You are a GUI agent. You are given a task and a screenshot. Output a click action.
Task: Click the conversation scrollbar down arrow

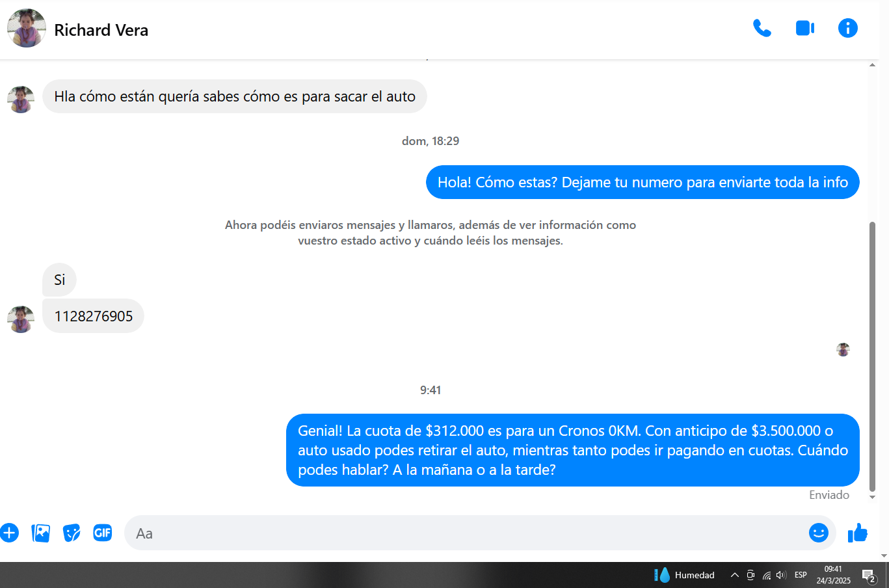[873, 498]
